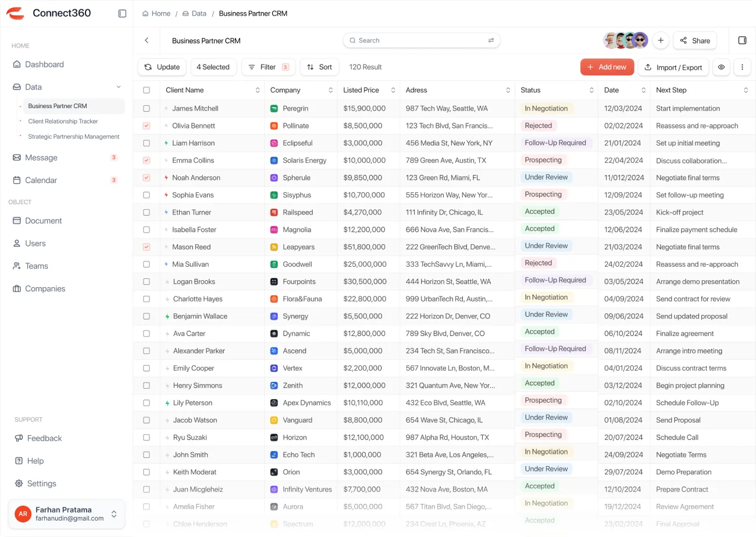Click the Connect360 logo
The height and width of the screenshot is (537, 756).
(15, 13)
